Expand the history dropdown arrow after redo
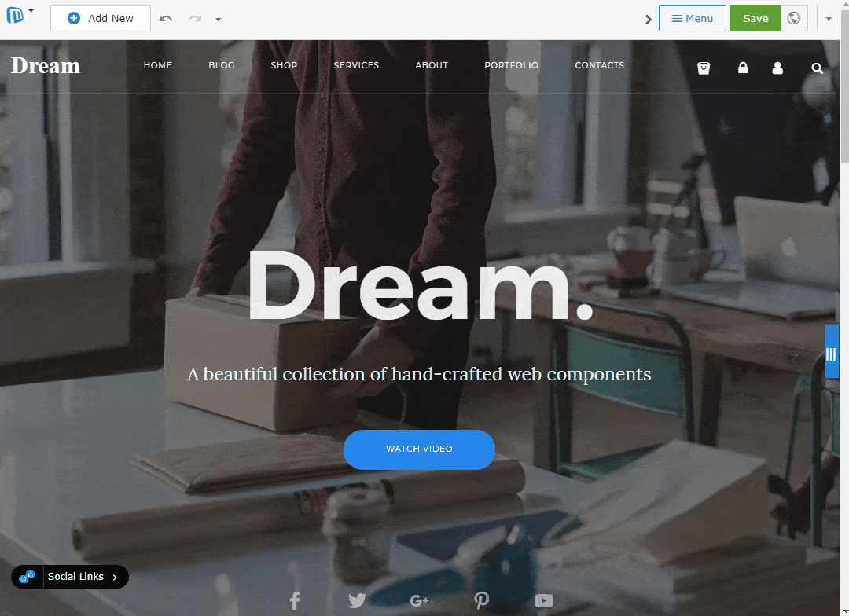The height and width of the screenshot is (616, 849). coord(219,20)
